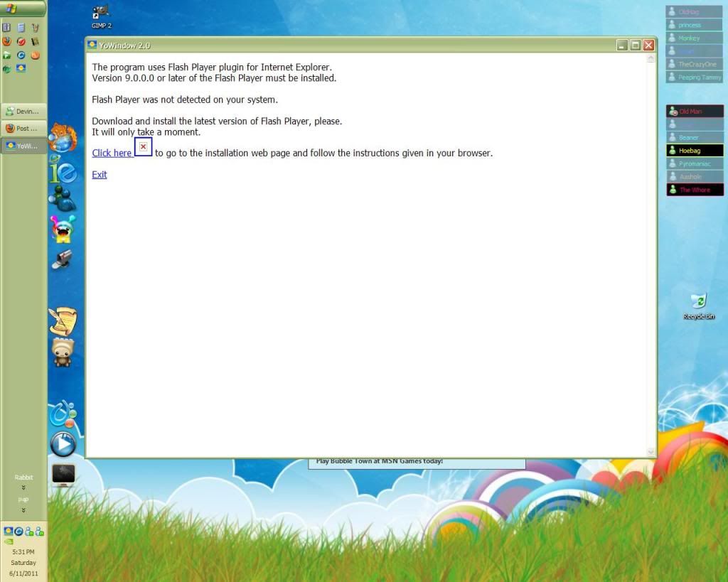Click the YoWindow title bar icon
The height and width of the screenshot is (582, 728).
pyautogui.click(x=92, y=45)
